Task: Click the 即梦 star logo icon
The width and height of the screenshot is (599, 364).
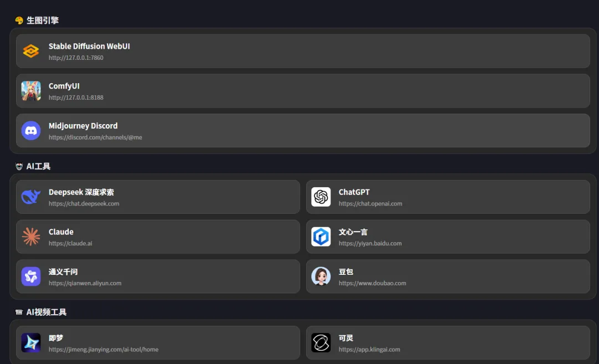Action: (31, 342)
